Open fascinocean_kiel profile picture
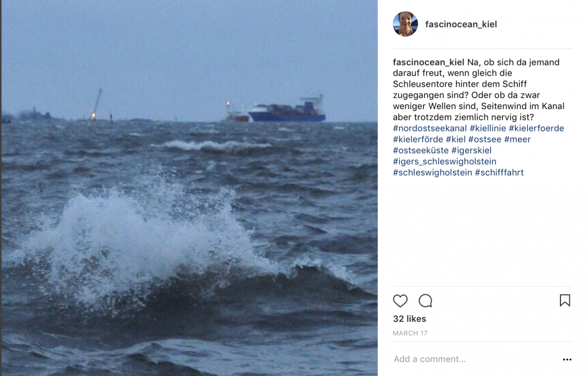The height and width of the screenshot is (376, 588). 405,24
